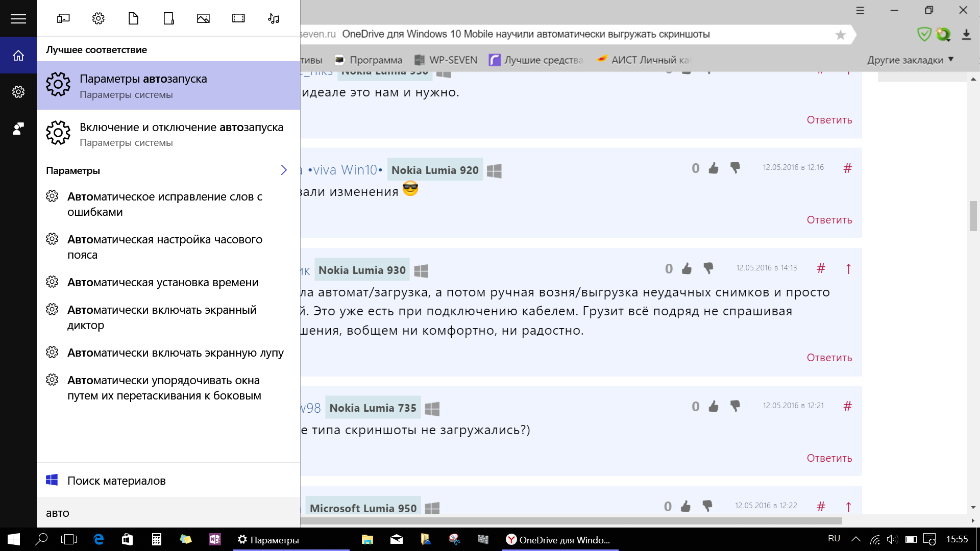The height and width of the screenshot is (551, 980).
Task: Open volume control in system tray
Action: [892, 539]
